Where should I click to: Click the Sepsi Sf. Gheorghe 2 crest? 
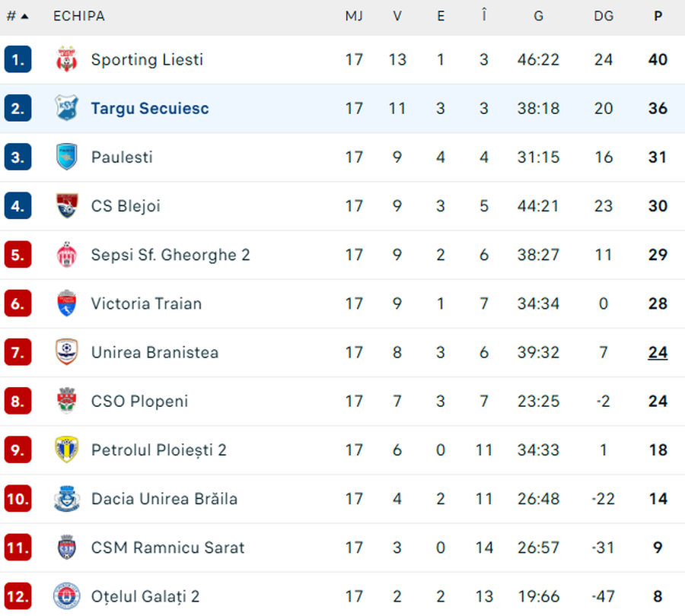[x=67, y=255]
